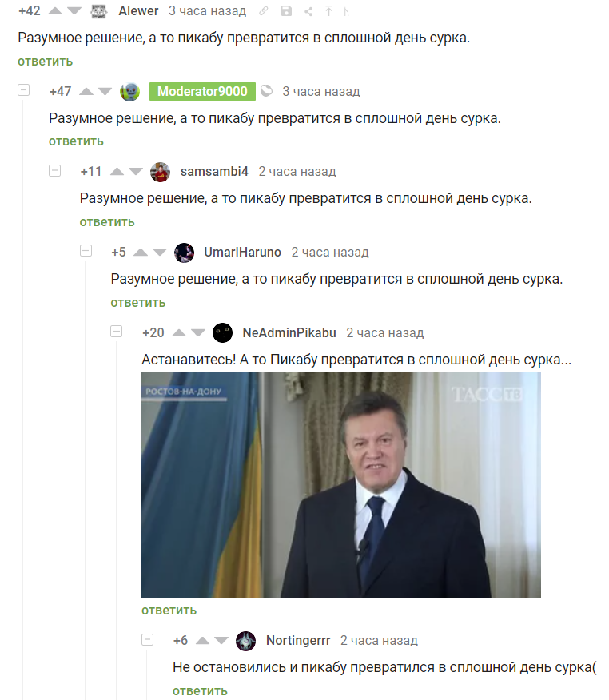Reply to UmariHaruno's comment
Viewport: 609px width, 700px height.
click(138, 303)
